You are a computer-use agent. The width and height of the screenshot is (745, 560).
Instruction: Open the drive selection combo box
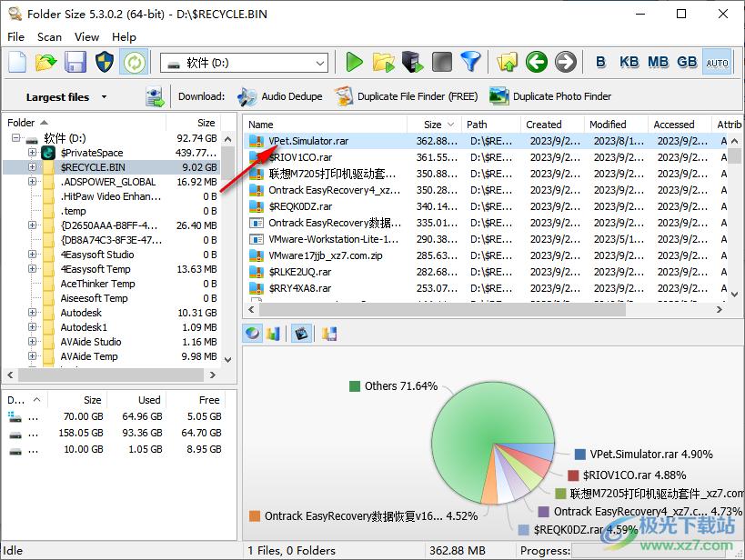(244, 63)
